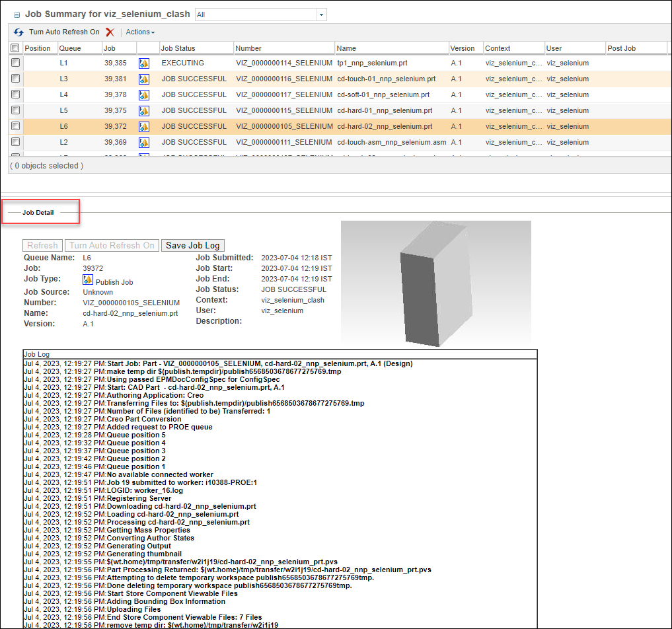Click log line 'Generating thumbnail'

point(144,554)
